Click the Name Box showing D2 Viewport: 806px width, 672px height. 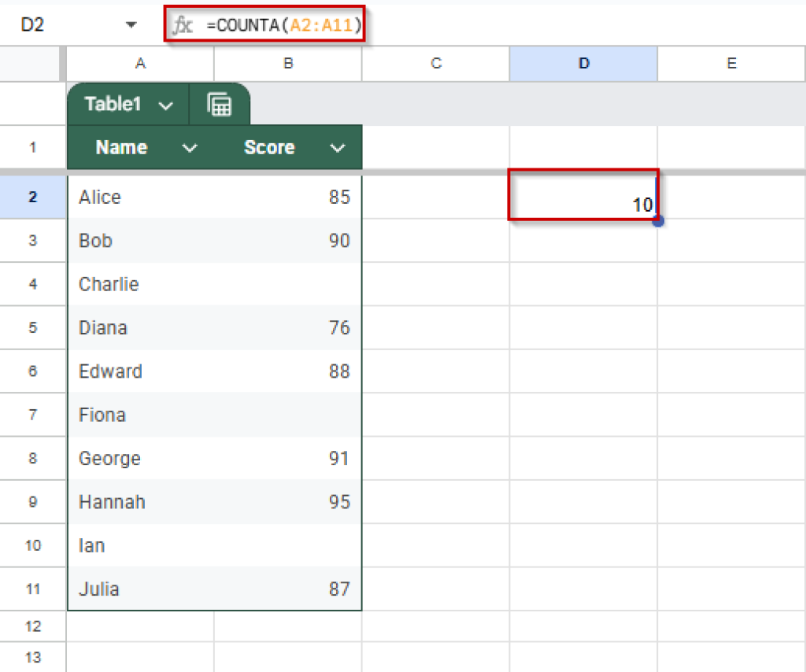click(47, 25)
